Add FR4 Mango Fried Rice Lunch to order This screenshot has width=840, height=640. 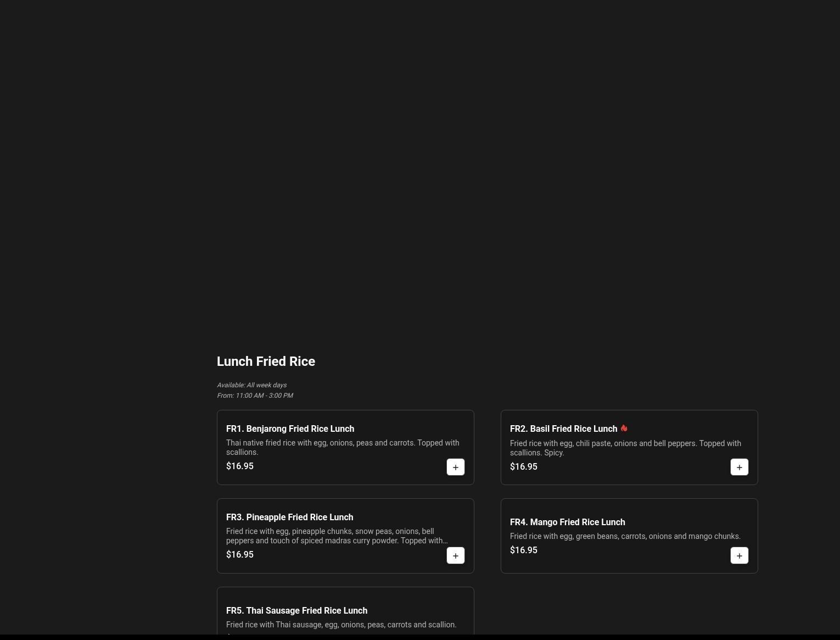pyautogui.click(x=739, y=555)
